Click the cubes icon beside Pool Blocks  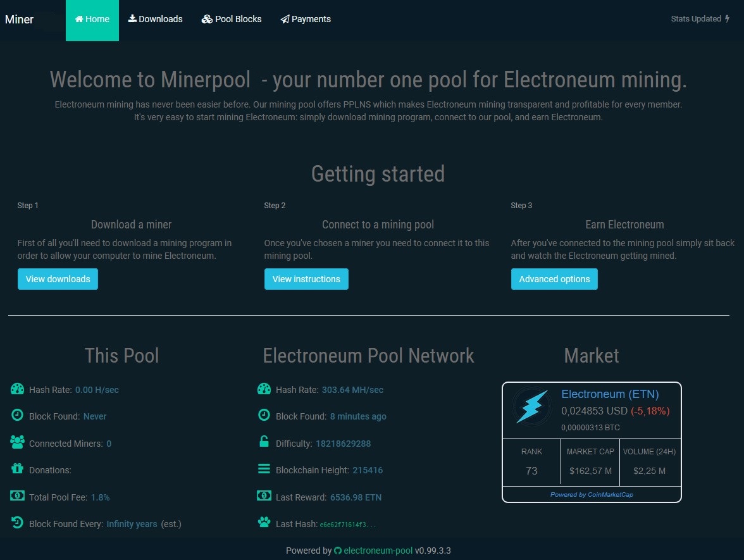207,19
